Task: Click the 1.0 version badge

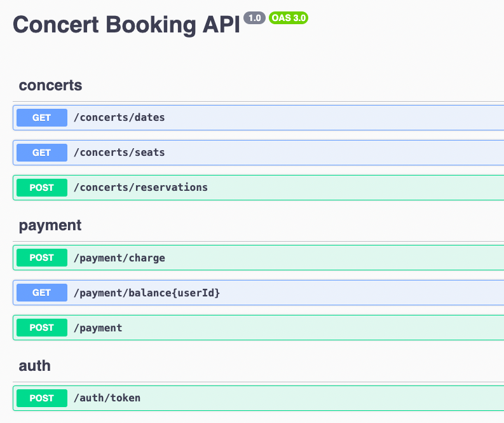Action: [x=254, y=18]
